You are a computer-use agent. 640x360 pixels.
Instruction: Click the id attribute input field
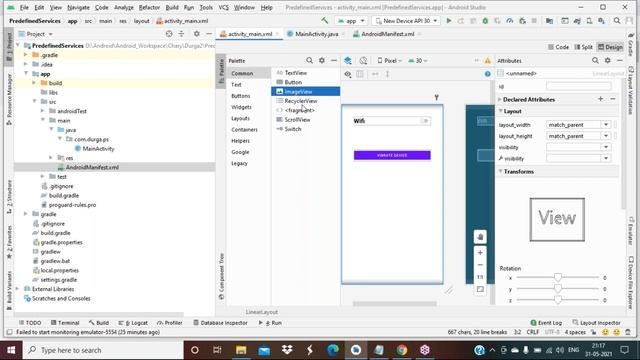pyautogui.click(x=579, y=86)
